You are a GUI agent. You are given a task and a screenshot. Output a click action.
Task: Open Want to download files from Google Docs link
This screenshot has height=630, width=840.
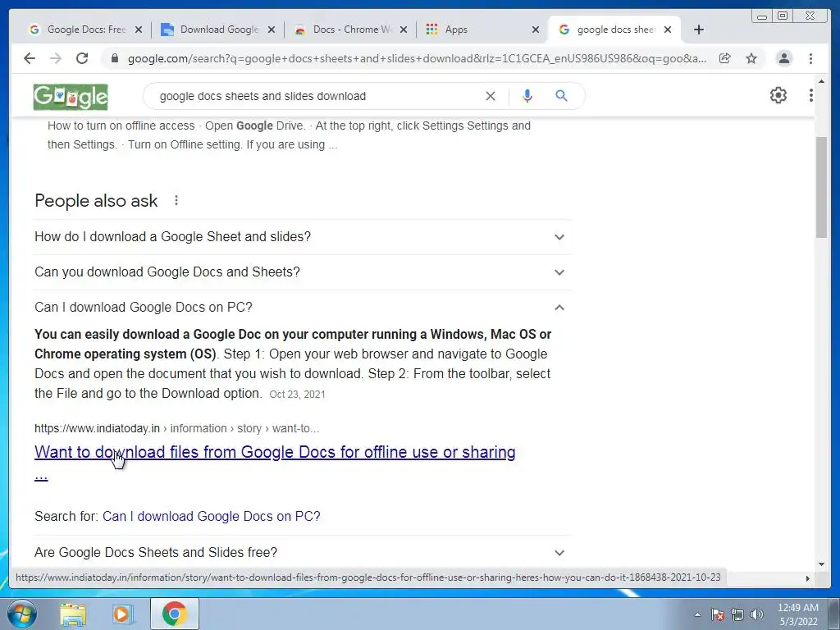click(275, 452)
